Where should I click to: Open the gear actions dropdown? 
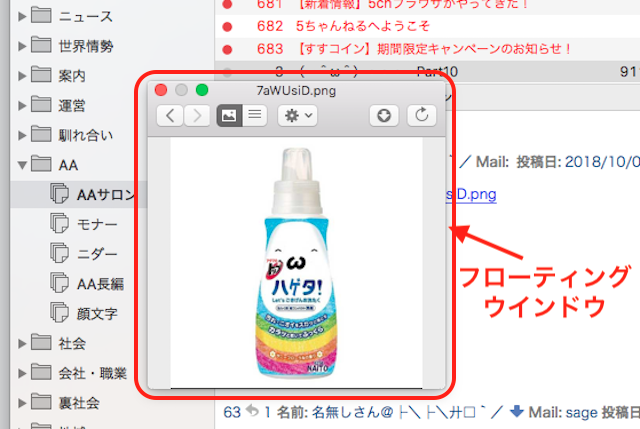pos(298,116)
